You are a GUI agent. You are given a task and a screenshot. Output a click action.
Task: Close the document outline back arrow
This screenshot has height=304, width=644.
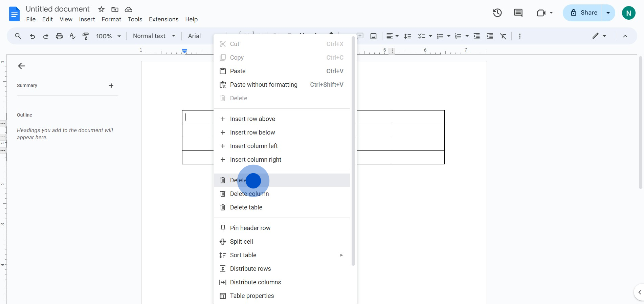21,66
